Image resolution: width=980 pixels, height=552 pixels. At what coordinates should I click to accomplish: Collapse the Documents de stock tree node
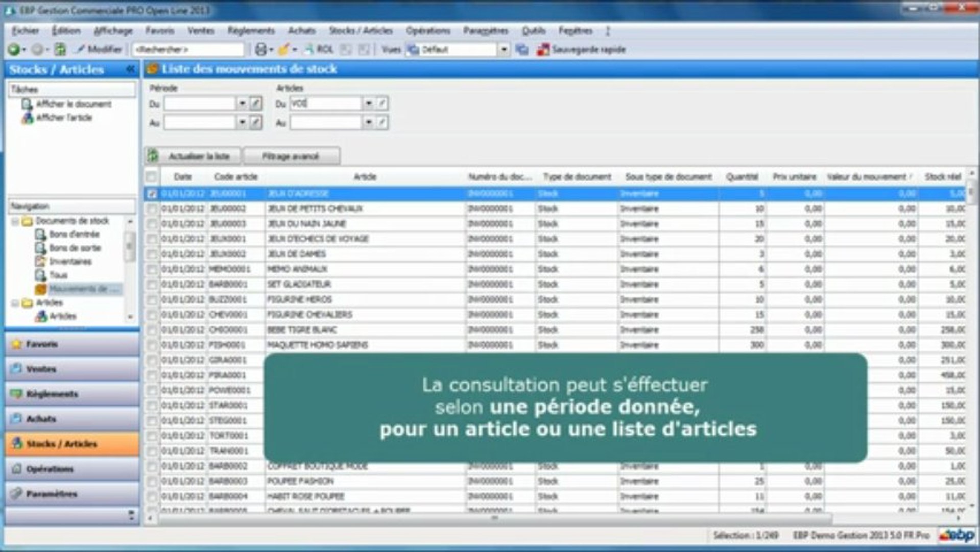(15, 221)
